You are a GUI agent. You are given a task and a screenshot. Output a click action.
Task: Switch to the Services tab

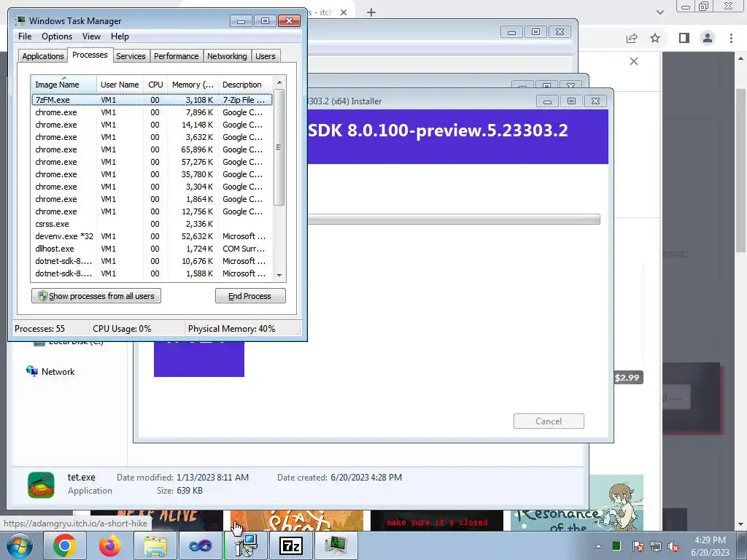[131, 56]
